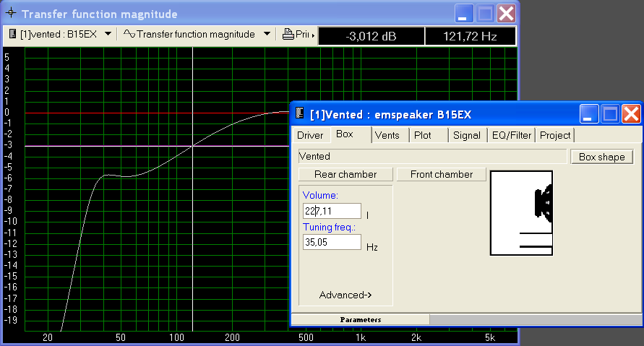Click the Vented box type field
This screenshot has width=644, height=346.
pos(432,156)
